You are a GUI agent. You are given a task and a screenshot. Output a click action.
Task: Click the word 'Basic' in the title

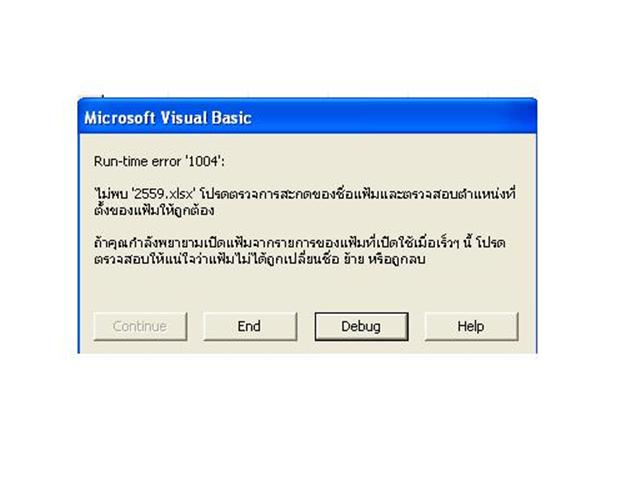coord(231,118)
